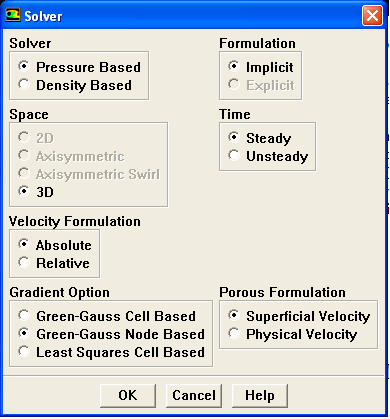Close the Solver dialog with X
390x419 pixels.
(372, 16)
